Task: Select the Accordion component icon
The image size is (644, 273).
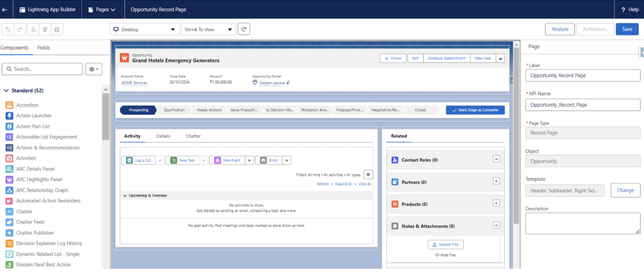Action: [9, 105]
